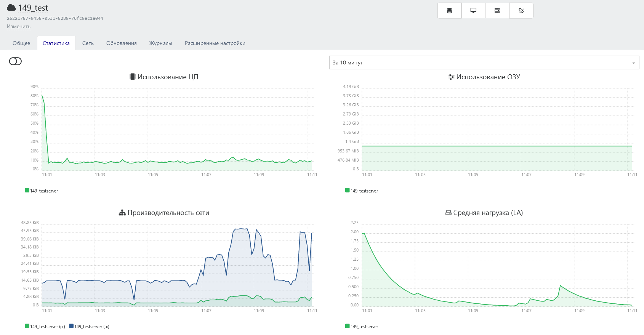Click the 'Использование ЦП' chart title

168,77
